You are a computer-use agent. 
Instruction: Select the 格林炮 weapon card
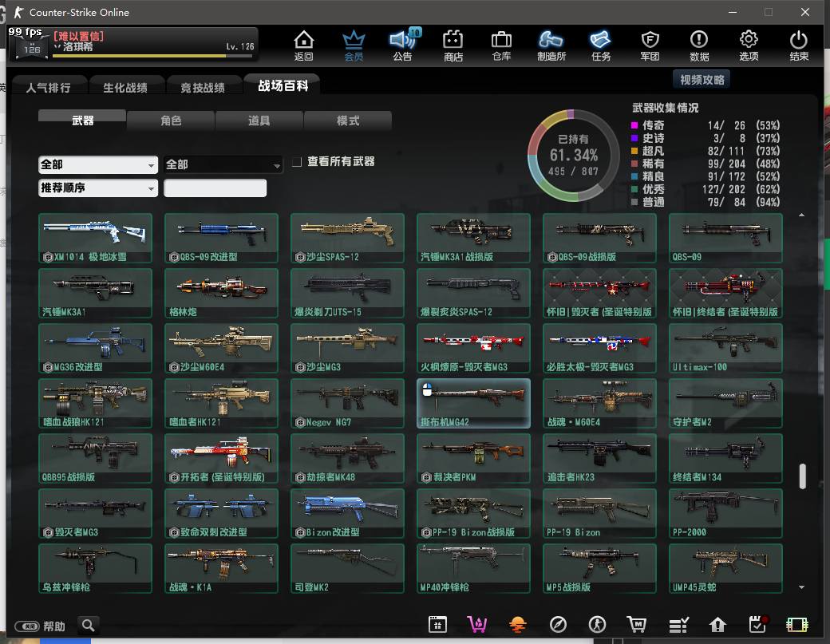click(x=221, y=293)
